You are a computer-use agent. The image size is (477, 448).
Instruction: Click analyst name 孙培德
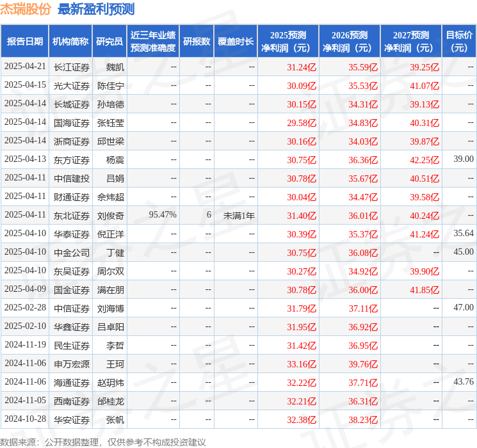[111, 104]
